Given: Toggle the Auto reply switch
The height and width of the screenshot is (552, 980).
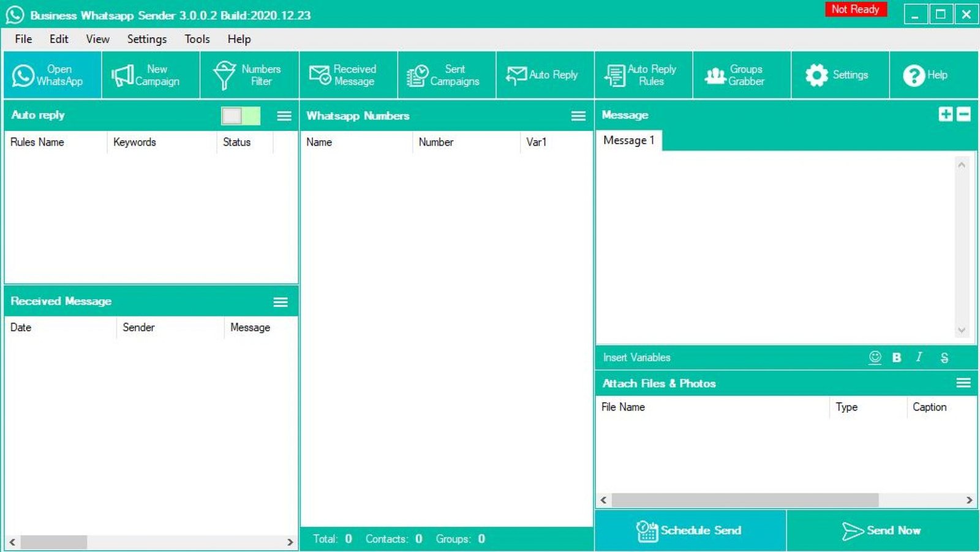Looking at the screenshot, I should coord(241,116).
